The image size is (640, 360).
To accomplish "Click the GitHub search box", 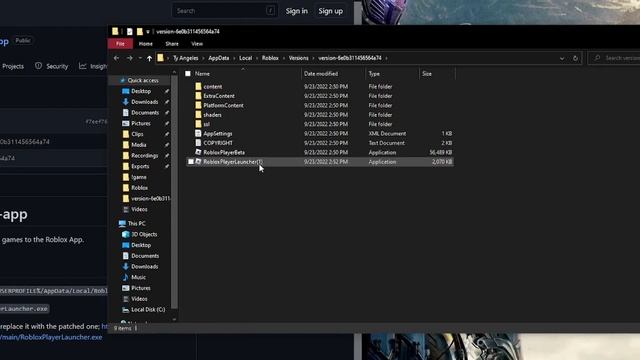I will pyautogui.click(x=224, y=11).
